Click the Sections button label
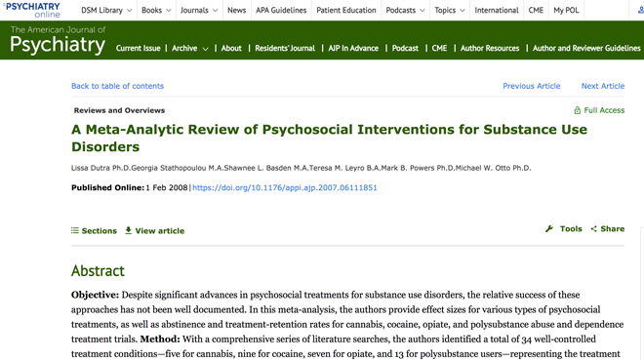This screenshot has width=644, height=360. click(x=99, y=231)
